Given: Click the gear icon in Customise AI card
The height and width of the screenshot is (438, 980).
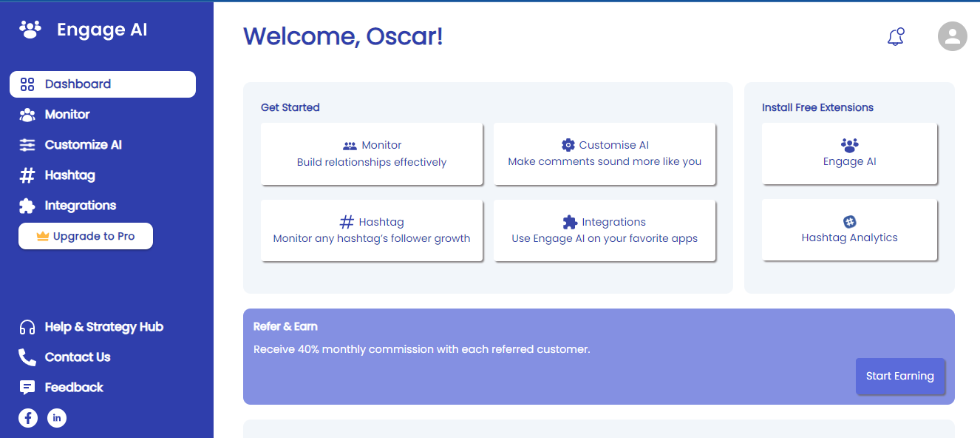Looking at the screenshot, I should tap(568, 145).
